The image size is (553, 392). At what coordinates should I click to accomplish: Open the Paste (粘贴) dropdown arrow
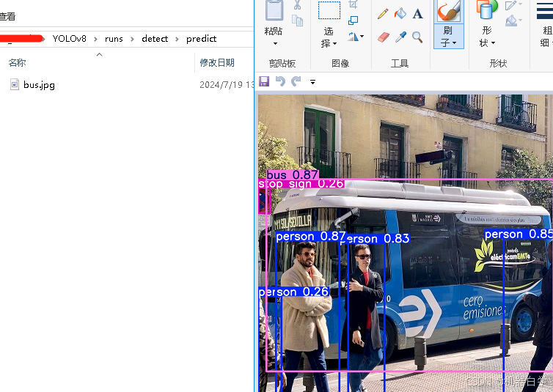tap(274, 43)
